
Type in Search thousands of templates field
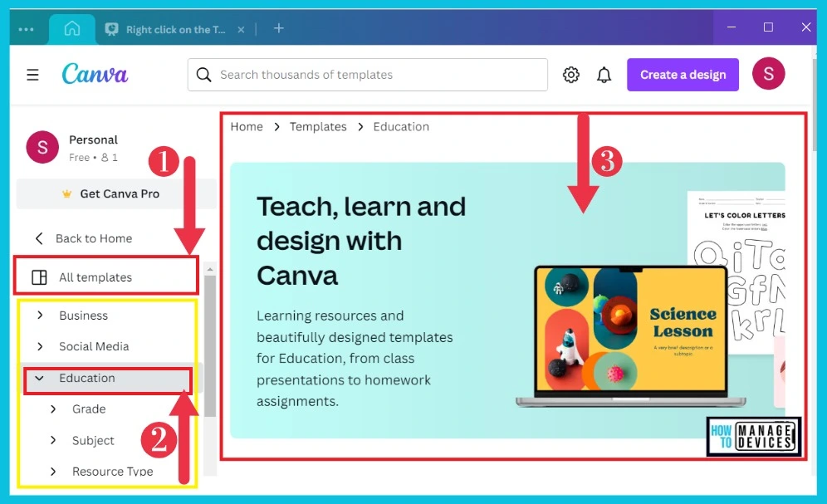coord(368,75)
